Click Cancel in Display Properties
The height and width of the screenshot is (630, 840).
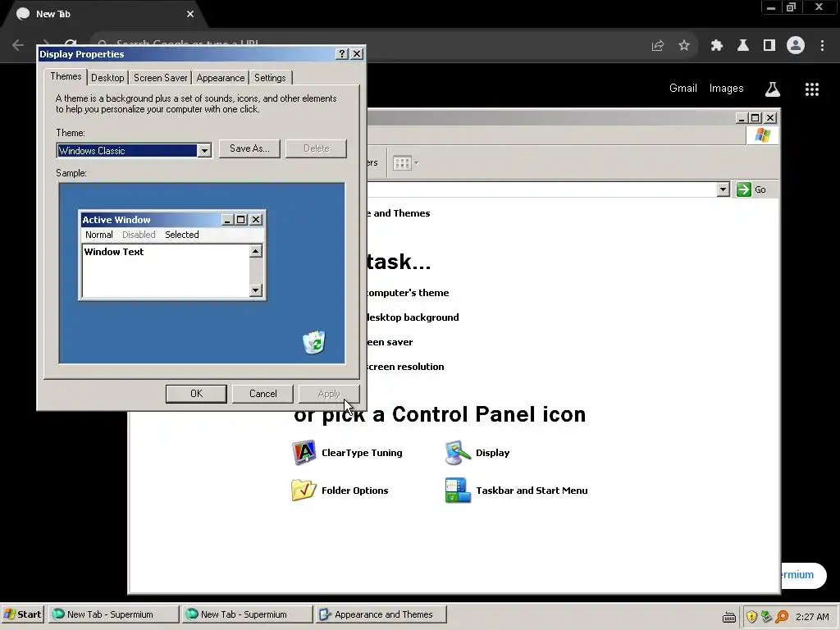[x=263, y=394]
